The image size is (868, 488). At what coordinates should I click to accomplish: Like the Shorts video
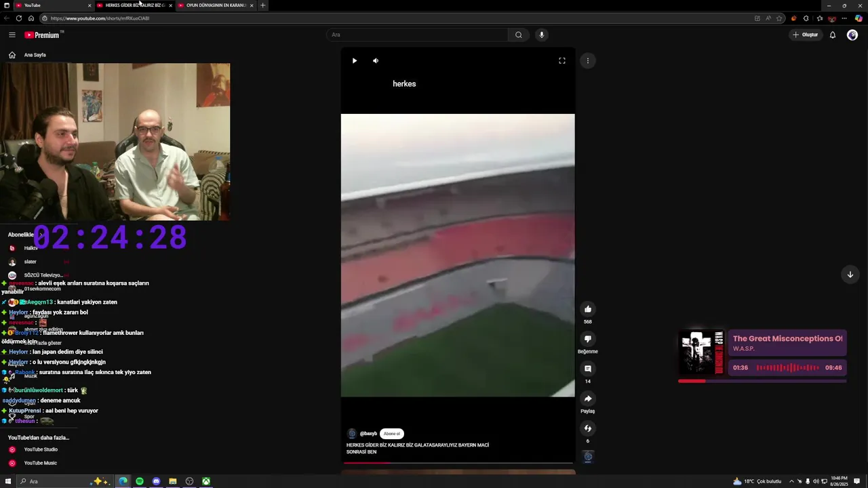tap(588, 309)
